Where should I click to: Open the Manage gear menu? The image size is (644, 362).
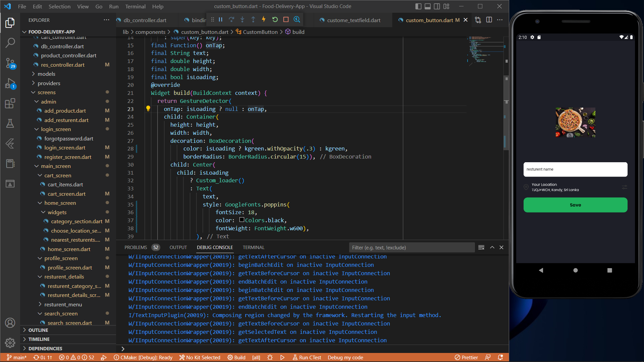click(10, 343)
